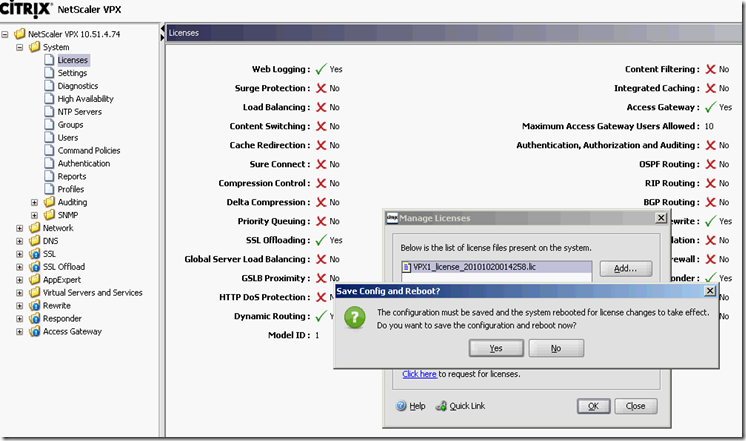Image resolution: width=746 pixels, height=441 pixels.
Task: Click the Network folder icon
Action: click(34, 227)
